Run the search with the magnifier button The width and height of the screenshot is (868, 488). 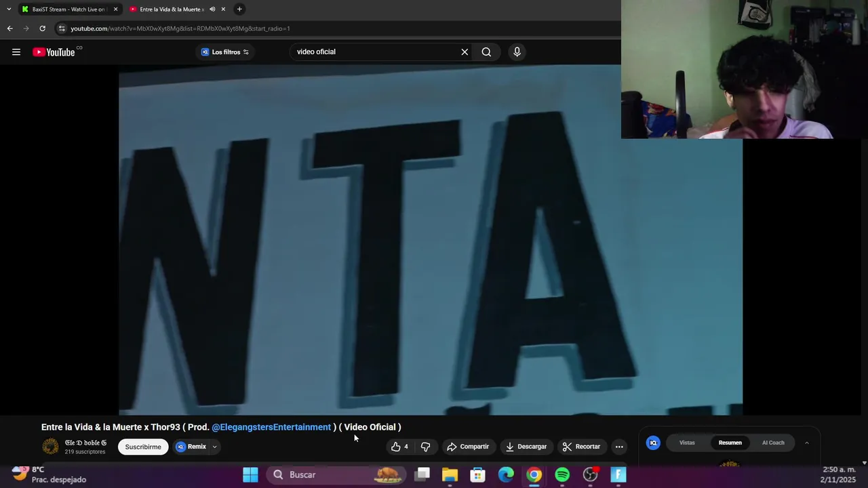click(x=486, y=52)
